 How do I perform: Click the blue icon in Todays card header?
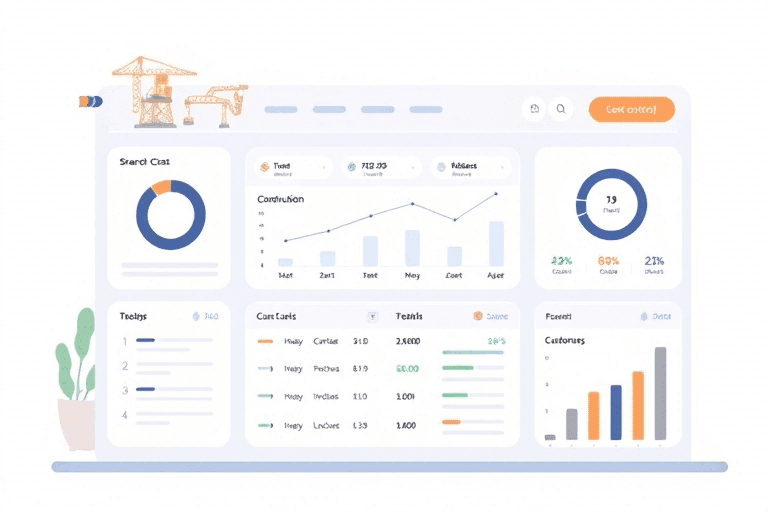196,316
